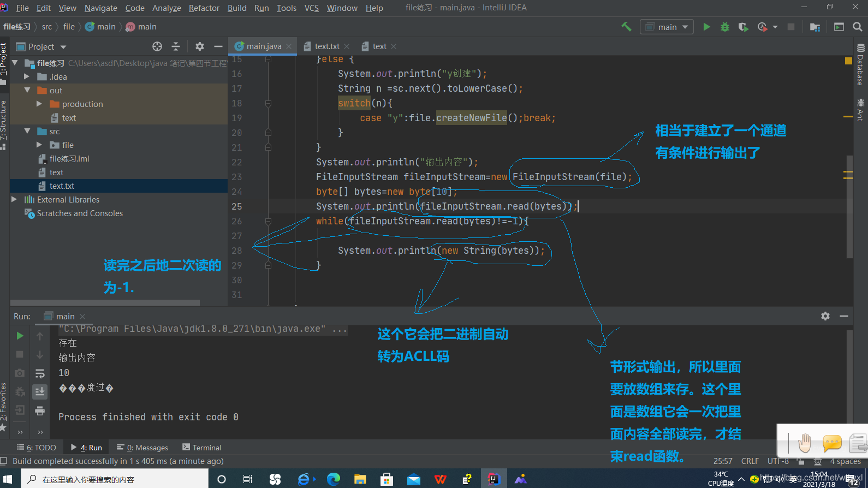Image resolution: width=868 pixels, height=488 pixels.
Task: Open the profiler run icon
Action: click(763, 27)
